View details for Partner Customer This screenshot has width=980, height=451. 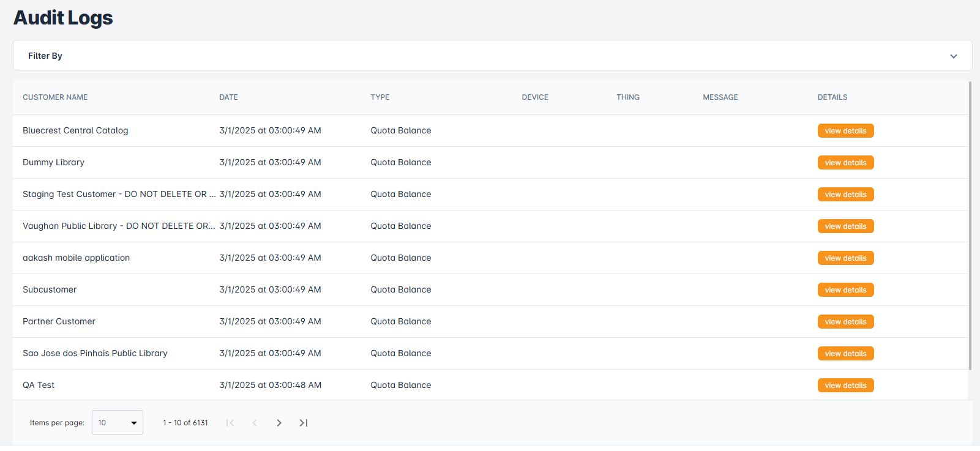click(845, 322)
